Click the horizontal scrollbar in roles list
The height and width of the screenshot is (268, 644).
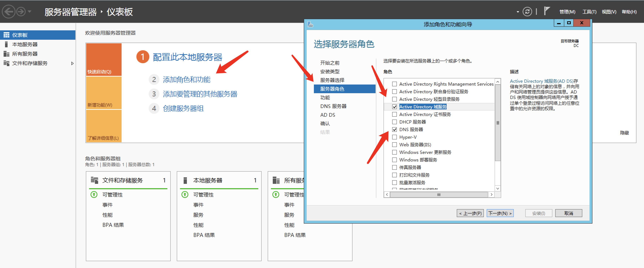tap(439, 194)
